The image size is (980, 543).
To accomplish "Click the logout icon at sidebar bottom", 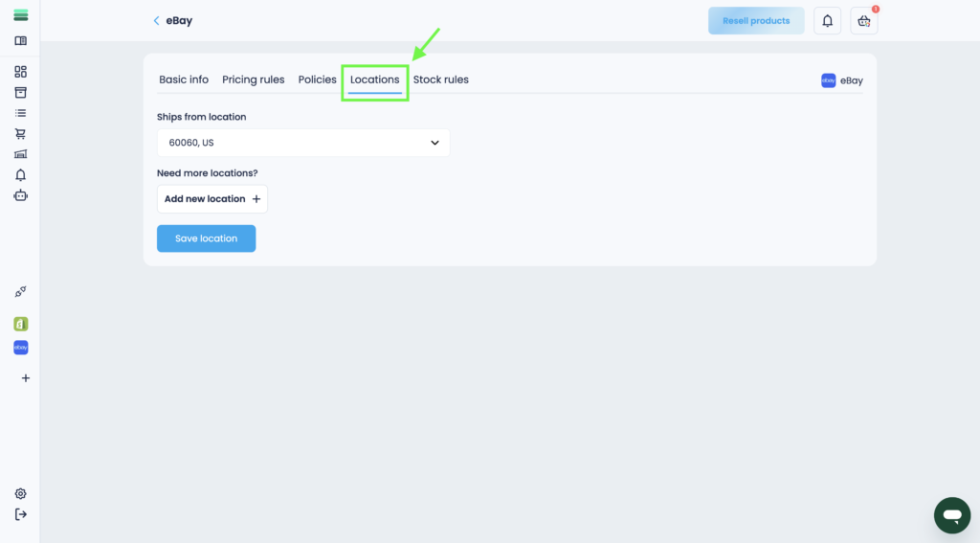I will tap(20, 514).
